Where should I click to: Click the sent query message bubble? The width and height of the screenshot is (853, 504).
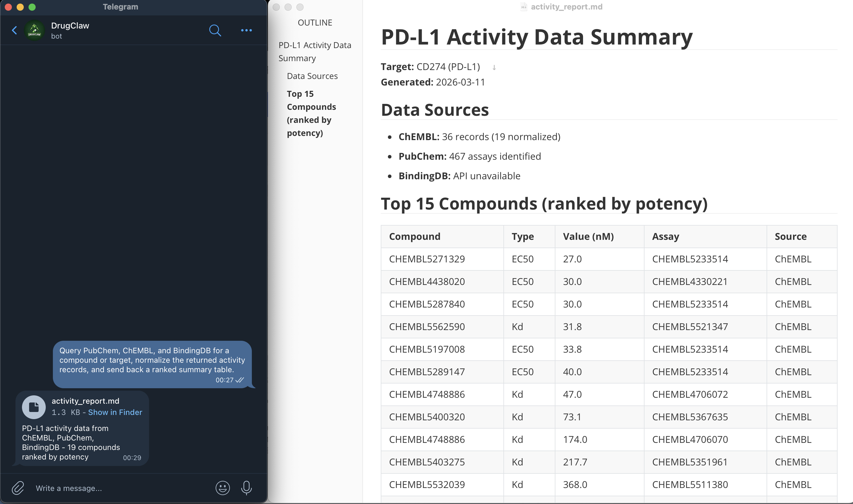(x=152, y=364)
